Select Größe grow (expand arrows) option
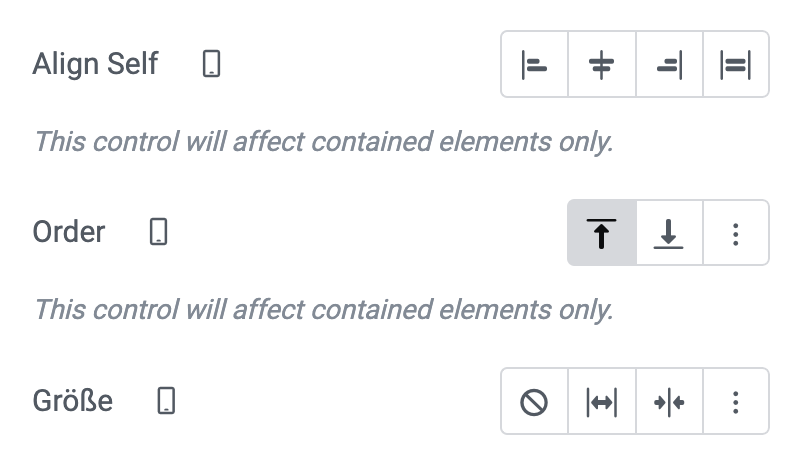Image resolution: width=806 pixels, height=464 pixels. (602, 401)
